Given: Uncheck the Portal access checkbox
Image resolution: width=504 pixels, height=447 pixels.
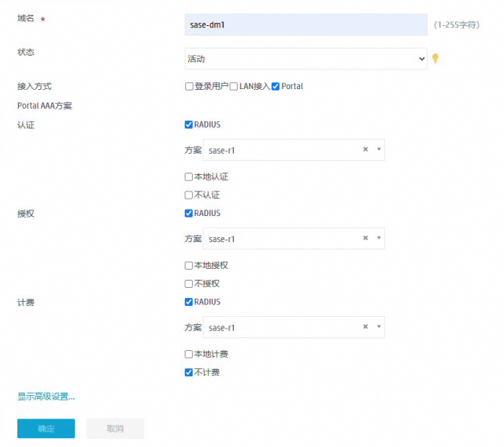Looking at the screenshot, I should point(276,86).
